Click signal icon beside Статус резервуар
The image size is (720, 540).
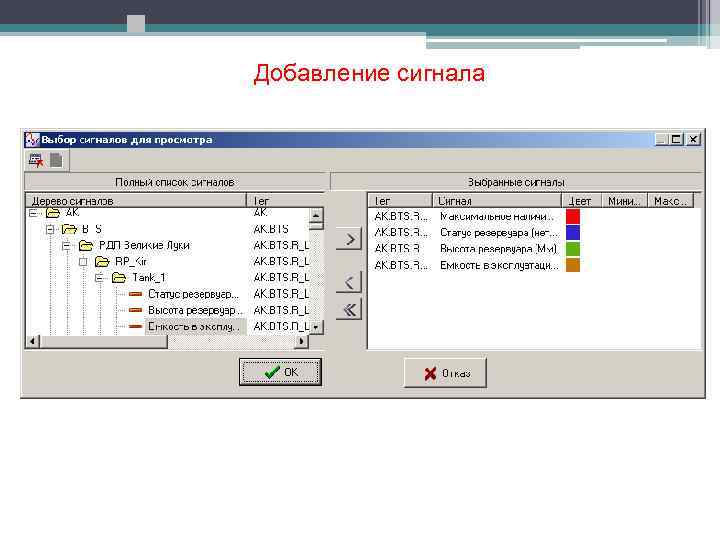click(135, 294)
